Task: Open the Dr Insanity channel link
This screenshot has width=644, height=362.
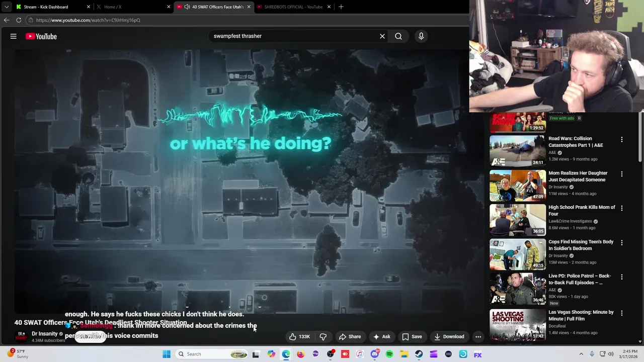Action: pos(45,334)
